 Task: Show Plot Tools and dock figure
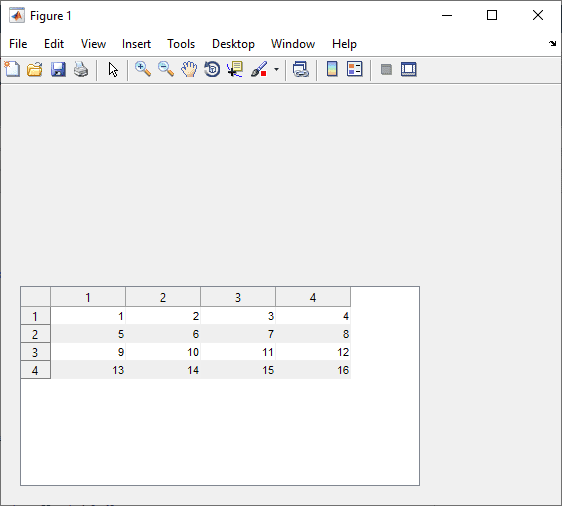(x=409, y=69)
